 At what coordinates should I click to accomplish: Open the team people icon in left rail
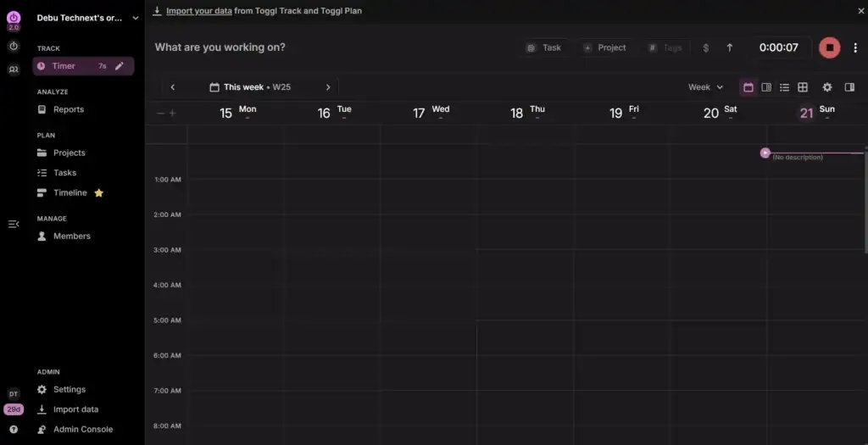[14, 70]
